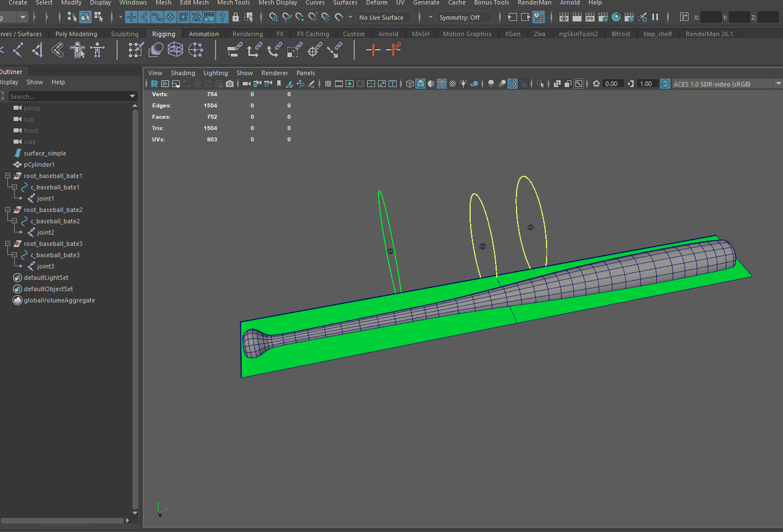This screenshot has width=783, height=532.
Task: Switch to the Sculpting shelf tab
Action: click(124, 34)
